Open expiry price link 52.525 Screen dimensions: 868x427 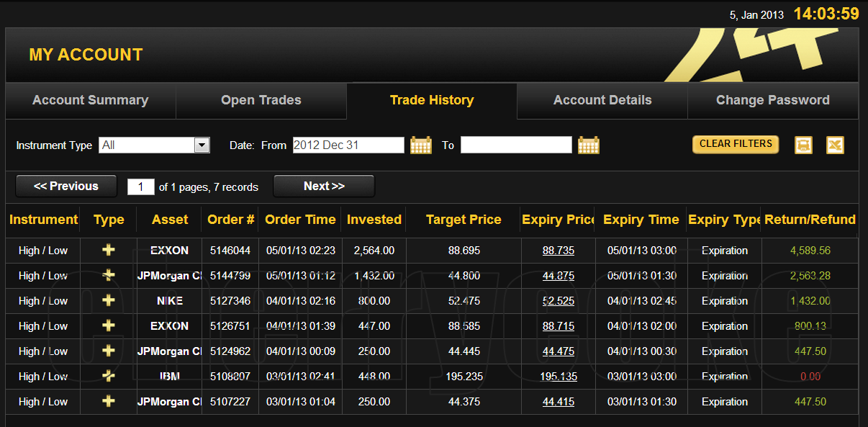559,301
